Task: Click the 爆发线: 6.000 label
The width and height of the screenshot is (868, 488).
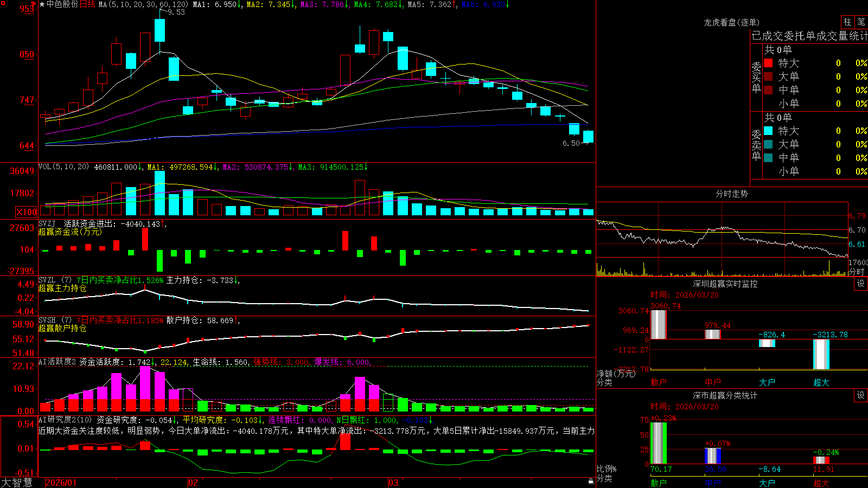Action: [342, 362]
